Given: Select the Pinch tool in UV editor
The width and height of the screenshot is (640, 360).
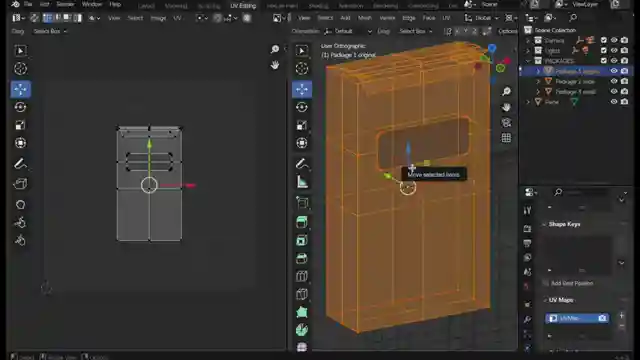Looking at the screenshot, I should (x=20, y=240).
